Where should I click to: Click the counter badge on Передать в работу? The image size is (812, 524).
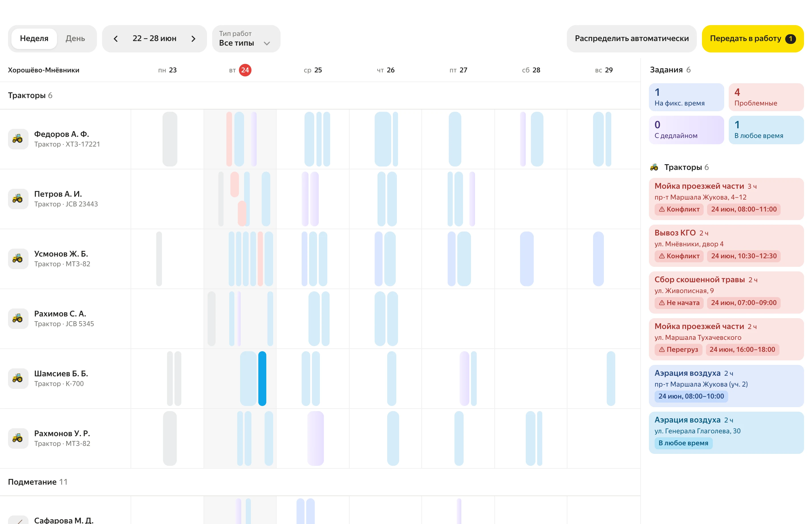coord(790,39)
